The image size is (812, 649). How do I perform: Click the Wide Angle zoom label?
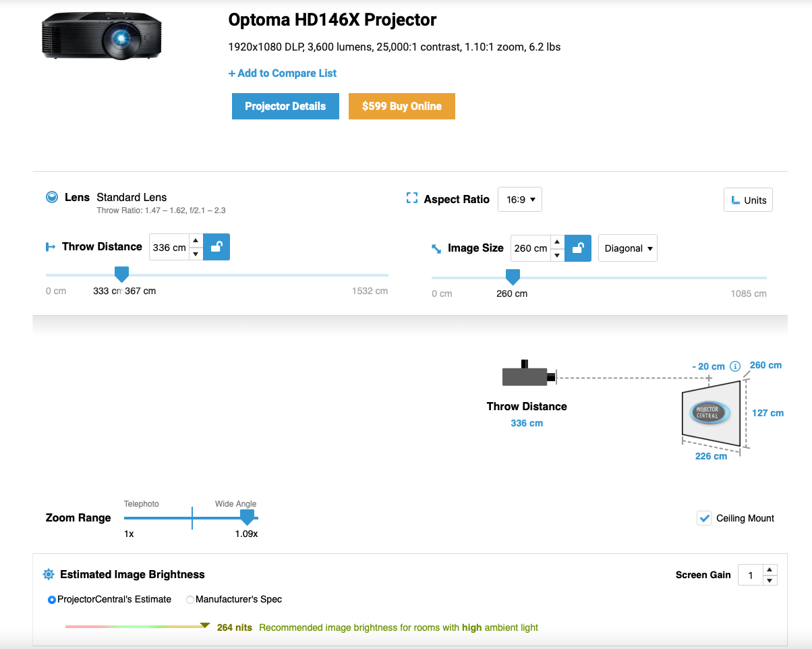(x=236, y=504)
